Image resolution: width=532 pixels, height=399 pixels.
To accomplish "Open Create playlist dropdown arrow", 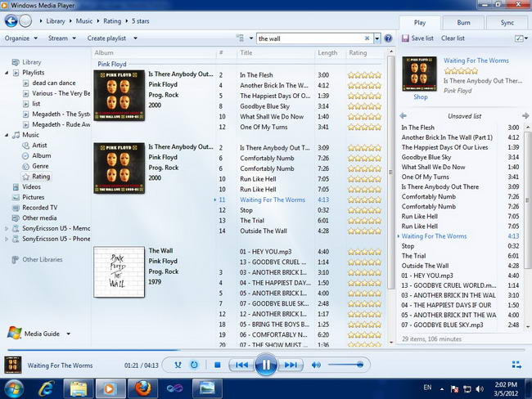I will click(x=135, y=38).
